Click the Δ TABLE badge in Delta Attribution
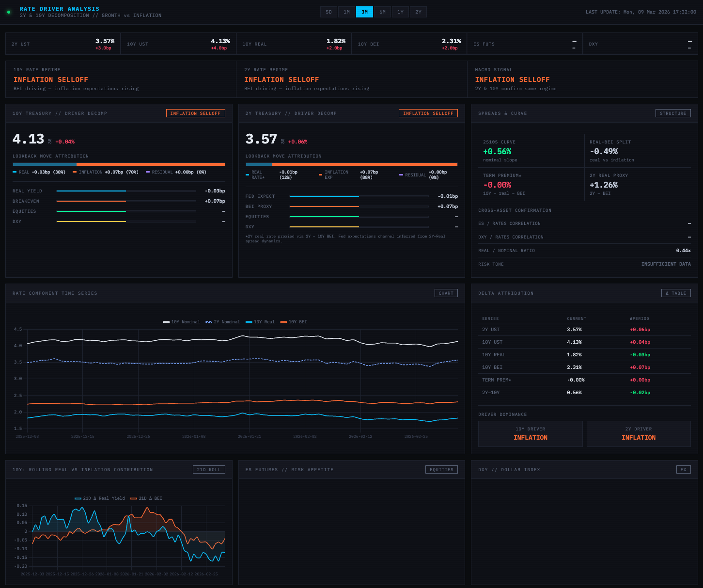Viewport: 703px width, 588px height. 676,293
